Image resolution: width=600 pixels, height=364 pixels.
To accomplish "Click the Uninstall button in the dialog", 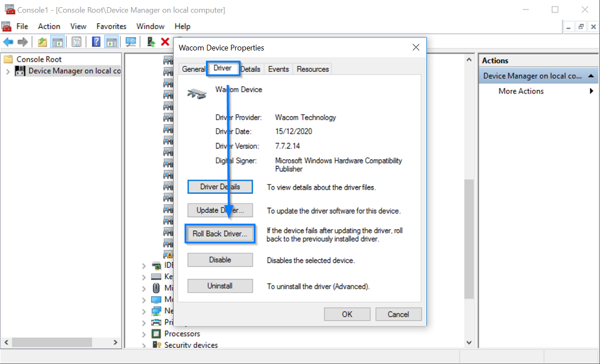I will [220, 286].
